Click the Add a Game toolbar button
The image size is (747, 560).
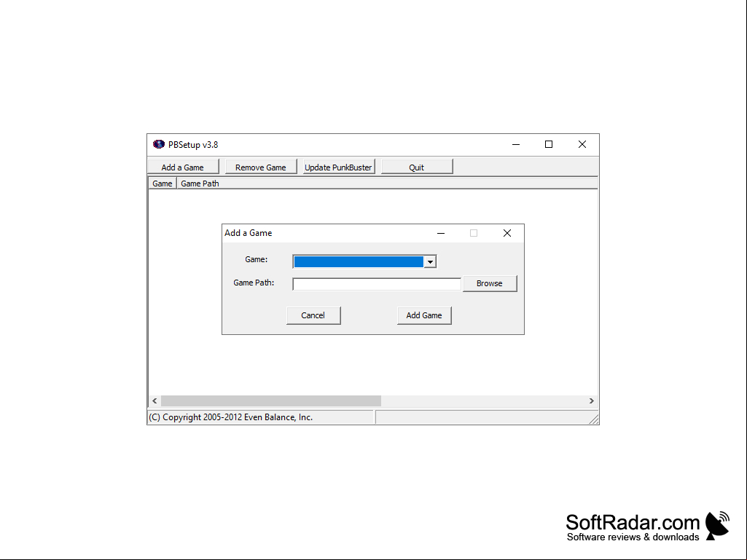pos(183,167)
